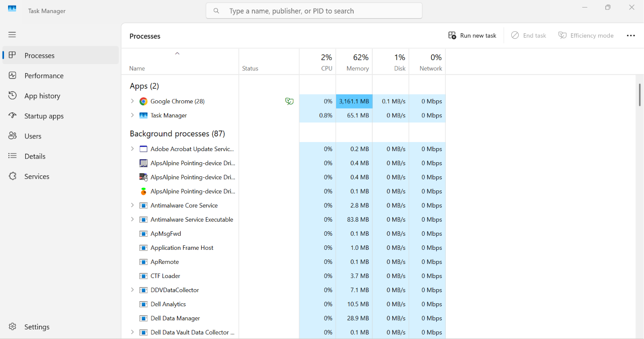
Task: Click the Processes sidebar icon
Action: [x=13, y=55]
